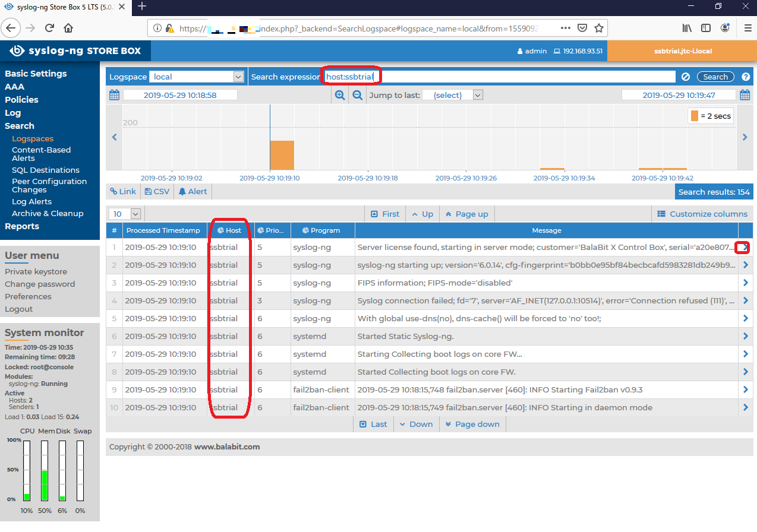Open Content-Based Alerts
757x532 pixels.
pos(41,154)
